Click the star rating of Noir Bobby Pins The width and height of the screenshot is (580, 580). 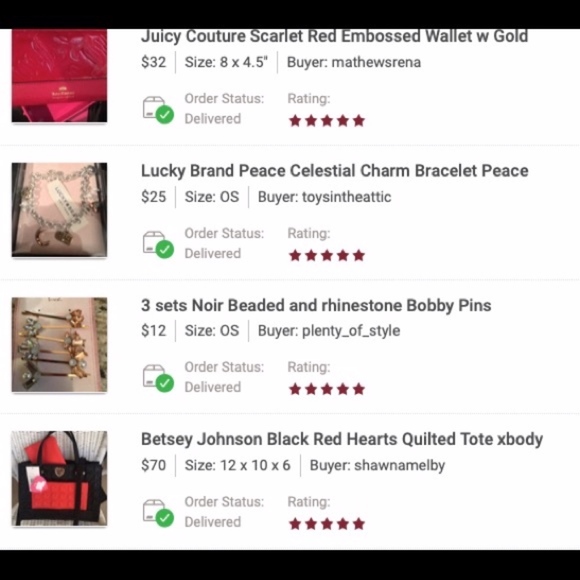coord(327,389)
